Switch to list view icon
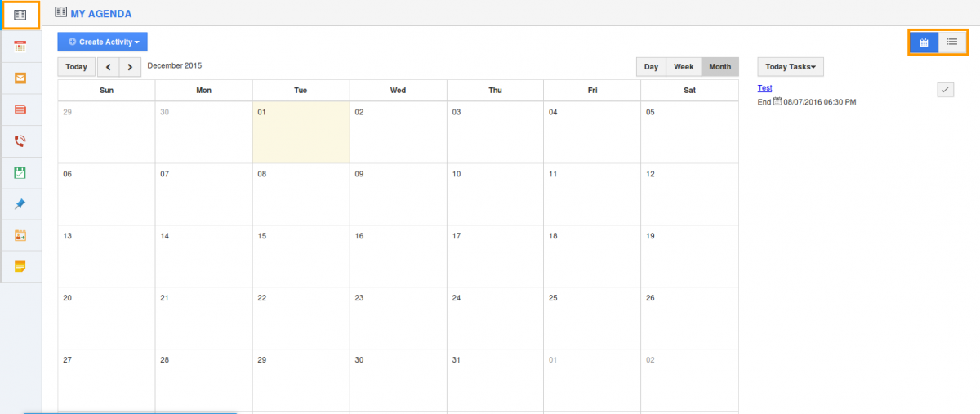The image size is (980, 414). [x=952, y=42]
